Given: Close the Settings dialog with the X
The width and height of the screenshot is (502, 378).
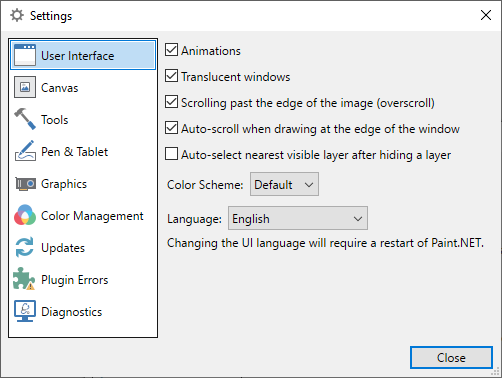Looking at the screenshot, I should click(x=486, y=15).
